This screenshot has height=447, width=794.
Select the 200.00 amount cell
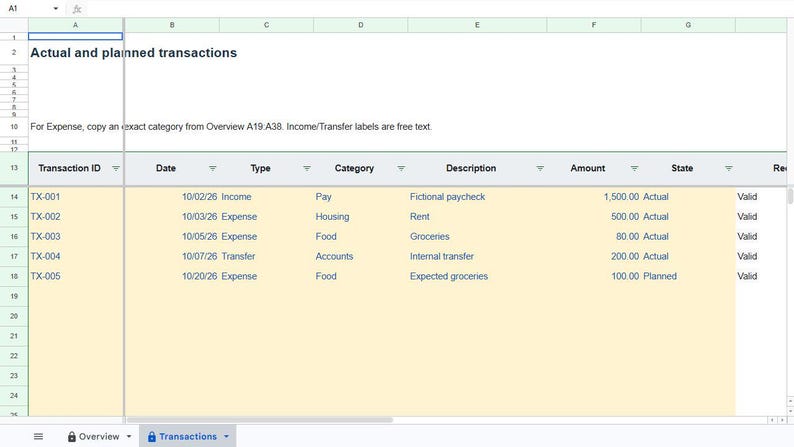click(x=594, y=256)
